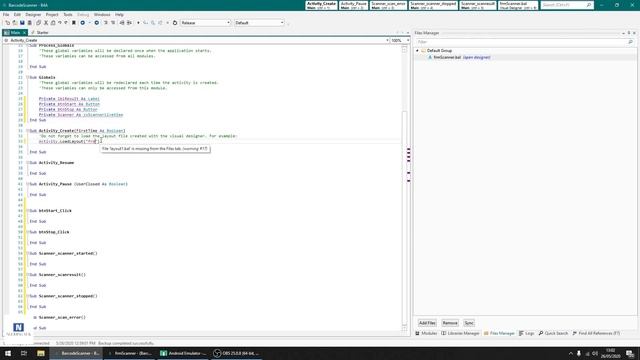
Task: Click the Run (play) toolbar icon
Action: pyautogui.click(x=138, y=23)
